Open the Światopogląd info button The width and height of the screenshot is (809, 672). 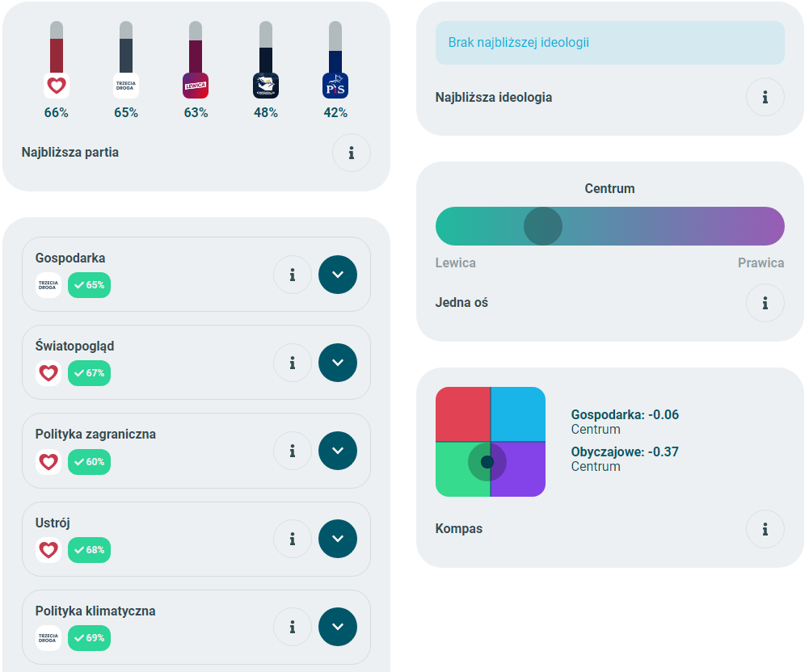[x=293, y=363]
